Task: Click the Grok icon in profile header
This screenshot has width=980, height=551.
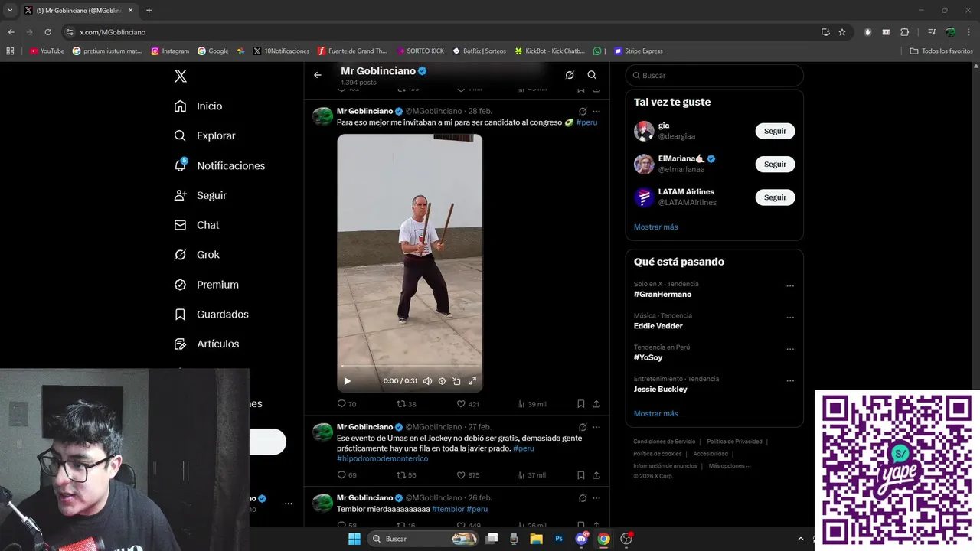Action: (570, 75)
